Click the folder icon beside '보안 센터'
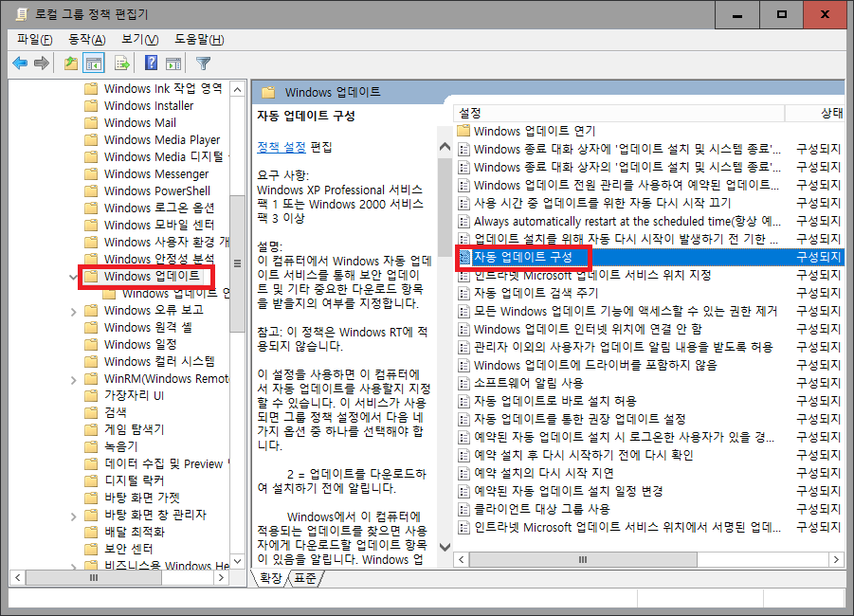Screen dimensions: 854x616 point(92,549)
